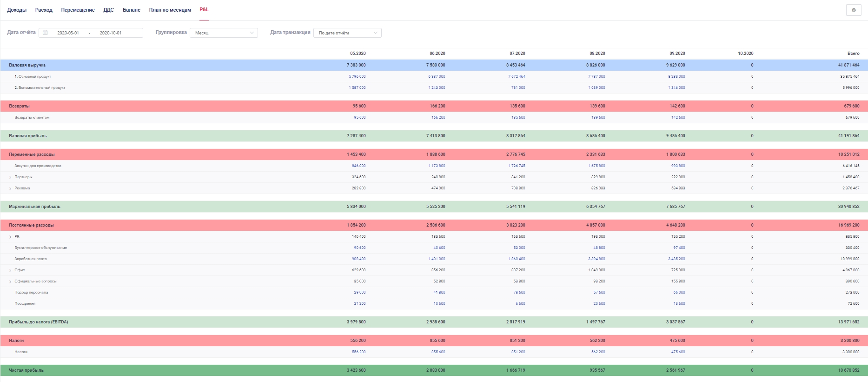Open the Дата транзакции dropdown
868x382 pixels.
click(347, 33)
